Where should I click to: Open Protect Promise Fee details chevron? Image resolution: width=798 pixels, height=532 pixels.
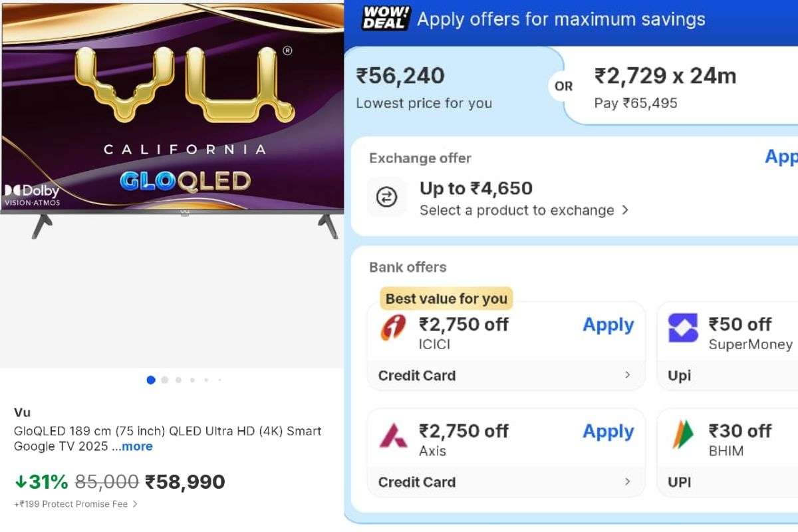point(135,504)
